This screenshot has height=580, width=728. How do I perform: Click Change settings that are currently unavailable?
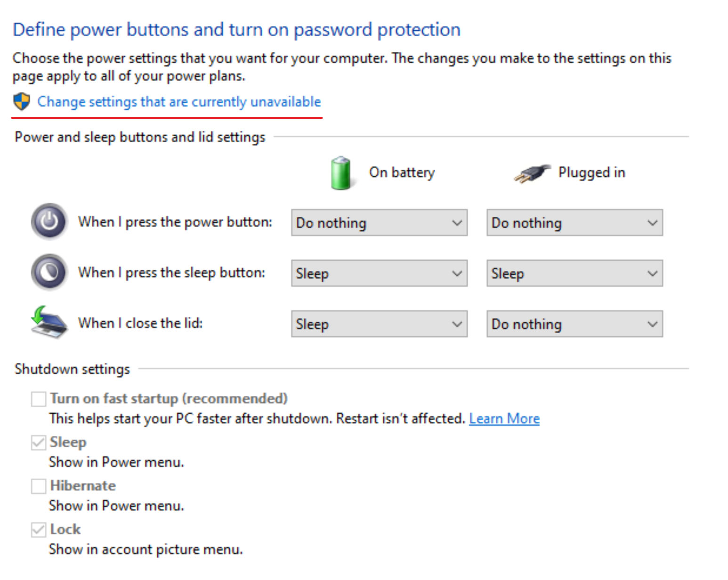pyautogui.click(x=179, y=101)
